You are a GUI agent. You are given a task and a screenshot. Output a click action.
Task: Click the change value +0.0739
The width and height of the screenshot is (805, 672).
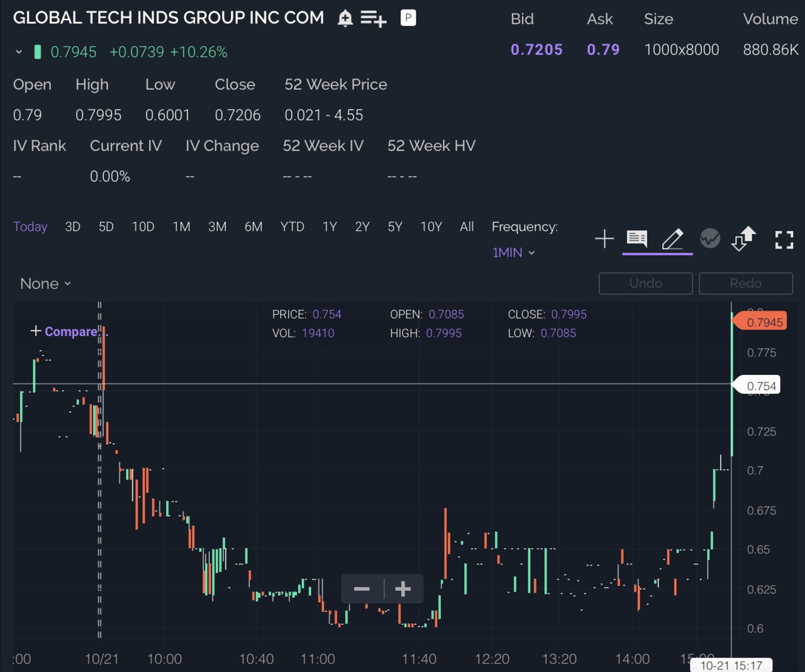point(136,52)
